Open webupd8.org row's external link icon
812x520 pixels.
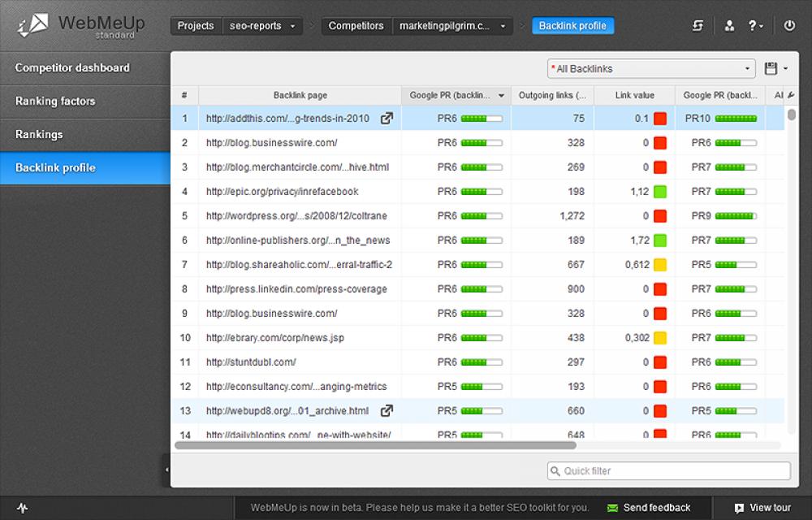[x=387, y=410]
